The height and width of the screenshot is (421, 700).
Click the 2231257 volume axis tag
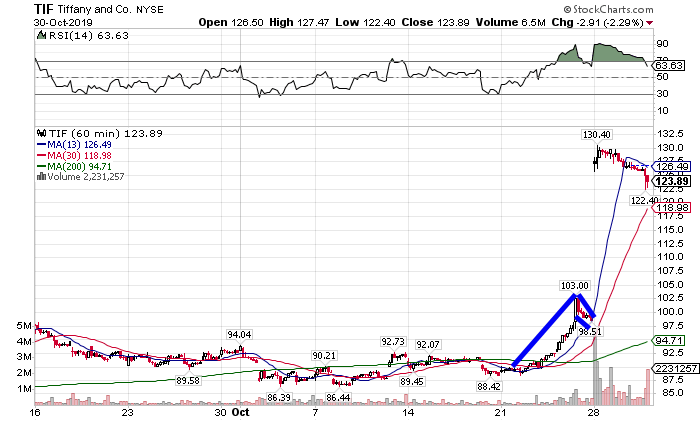click(x=676, y=368)
